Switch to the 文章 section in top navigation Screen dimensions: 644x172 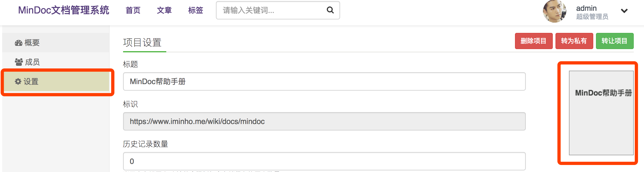[164, 11]
